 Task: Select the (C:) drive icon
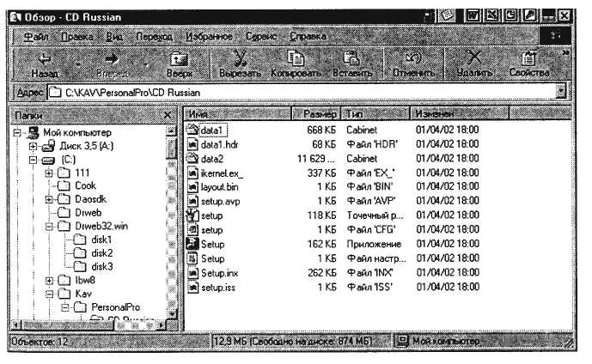coord(48,160)
